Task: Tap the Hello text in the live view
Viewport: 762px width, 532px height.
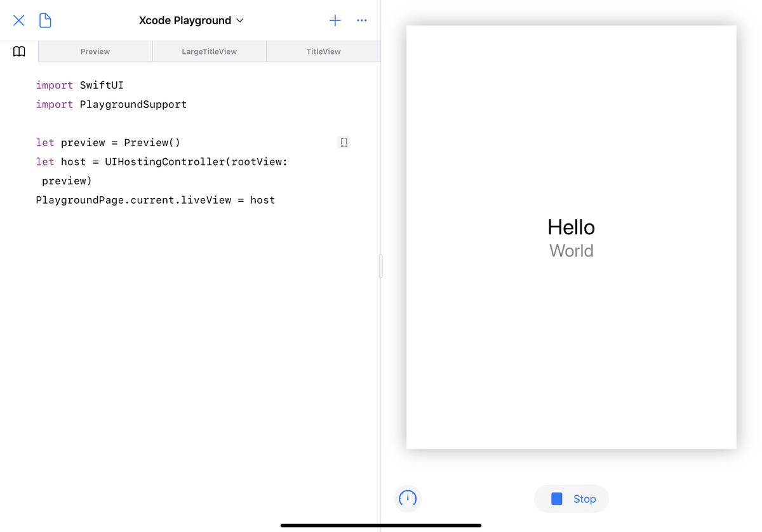Action: (571, 227)
